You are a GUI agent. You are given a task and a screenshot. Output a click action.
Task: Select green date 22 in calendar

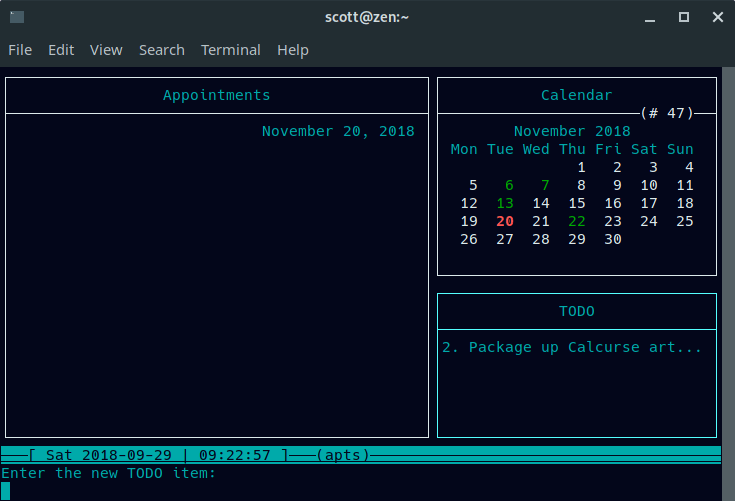577,221
